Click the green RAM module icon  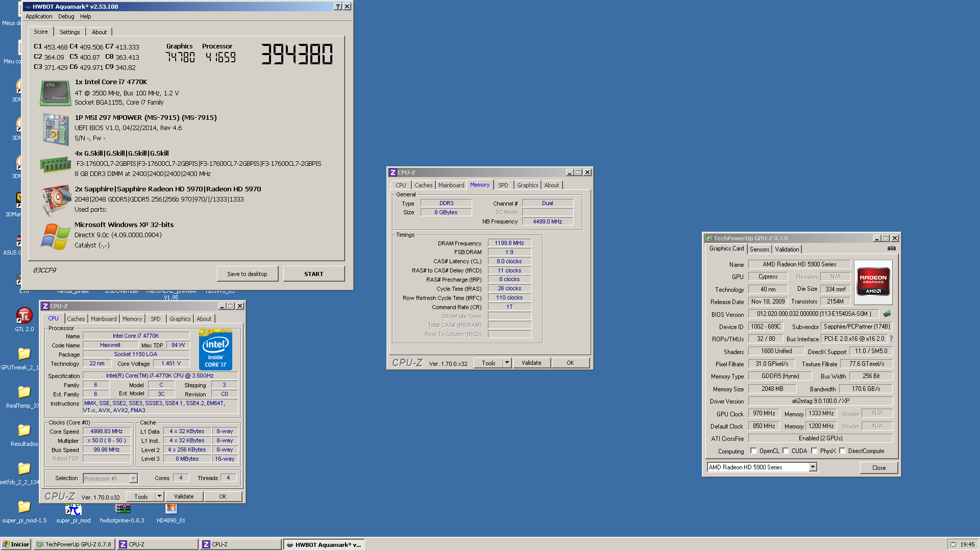tap(56, 165)
